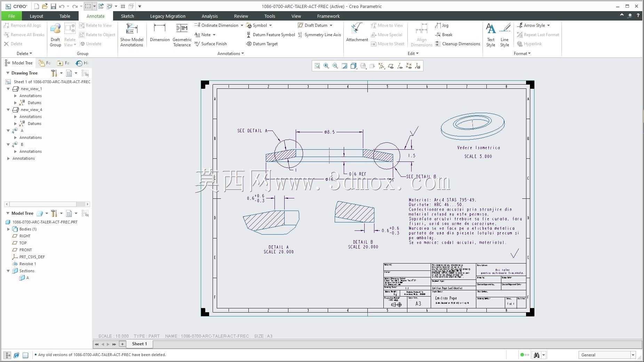Screen dimensions: 644x362
Task: Click the Jog tool
Action: point(442,25)
